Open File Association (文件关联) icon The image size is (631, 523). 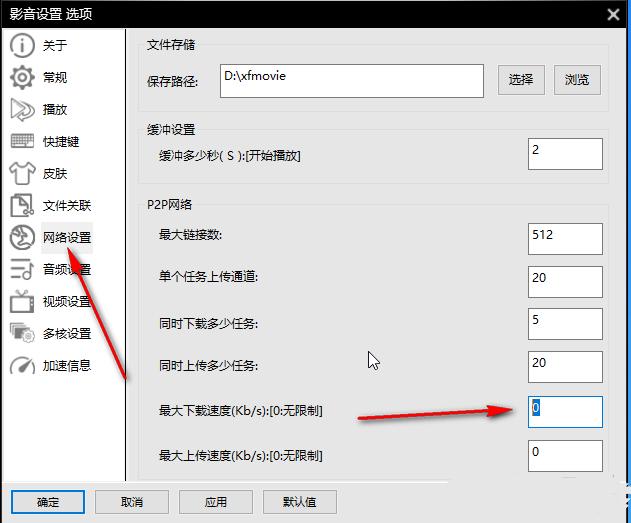tap(22, 206)
